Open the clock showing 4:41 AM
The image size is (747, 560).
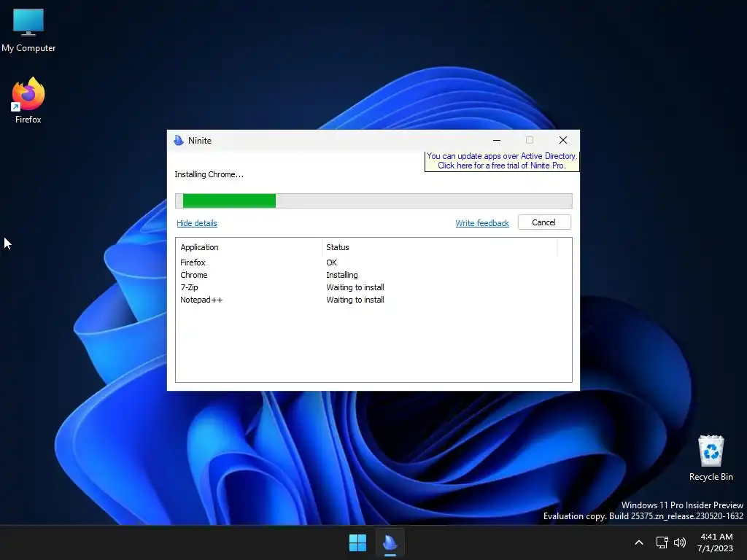pyautogui.click(x=716, y=542)
